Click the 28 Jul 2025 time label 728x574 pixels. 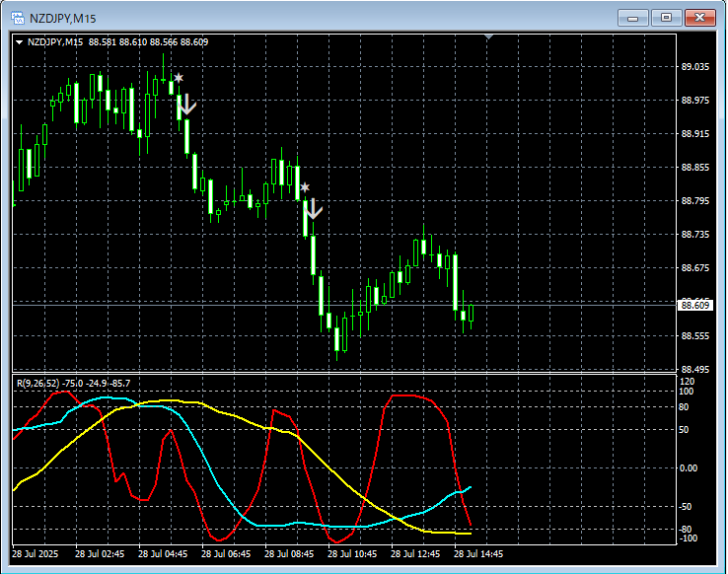coord(36,553)
